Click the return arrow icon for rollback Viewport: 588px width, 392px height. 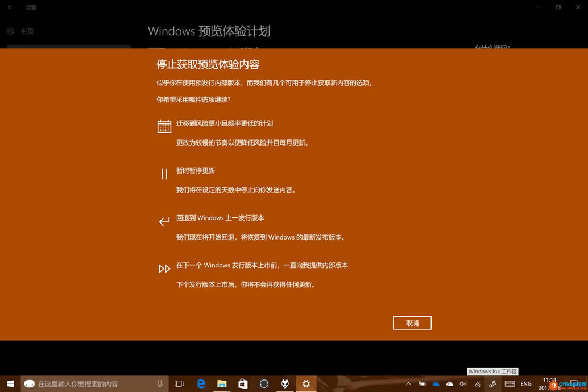(164, 221)
